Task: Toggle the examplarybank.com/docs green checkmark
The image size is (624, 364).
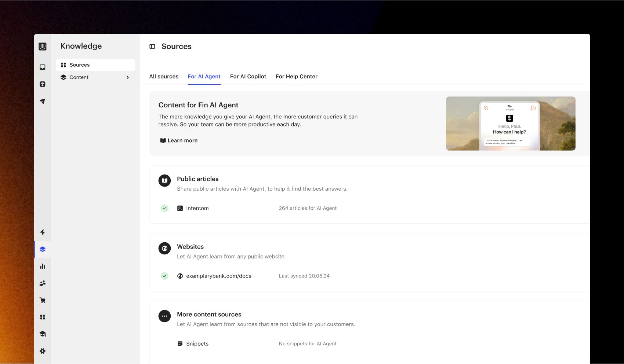Action: [x=164, y=276]
